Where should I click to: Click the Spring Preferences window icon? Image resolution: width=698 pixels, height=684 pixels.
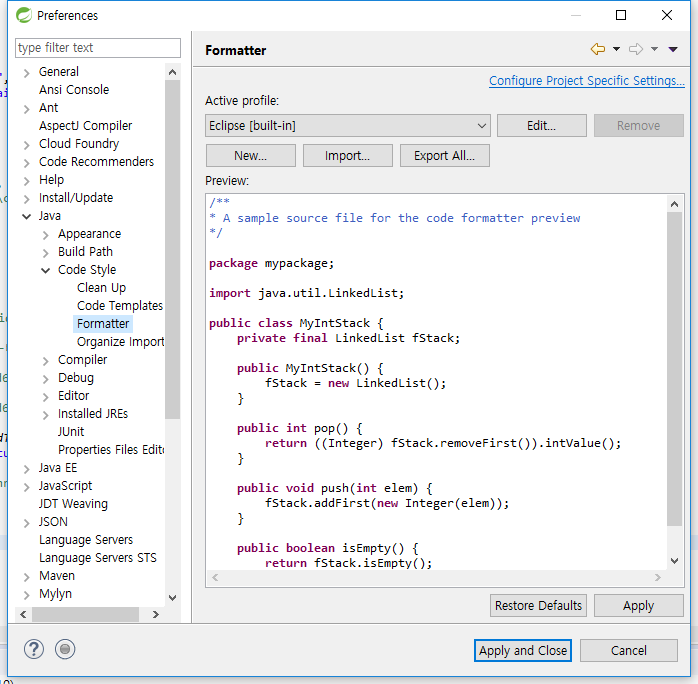click(24, 15)
